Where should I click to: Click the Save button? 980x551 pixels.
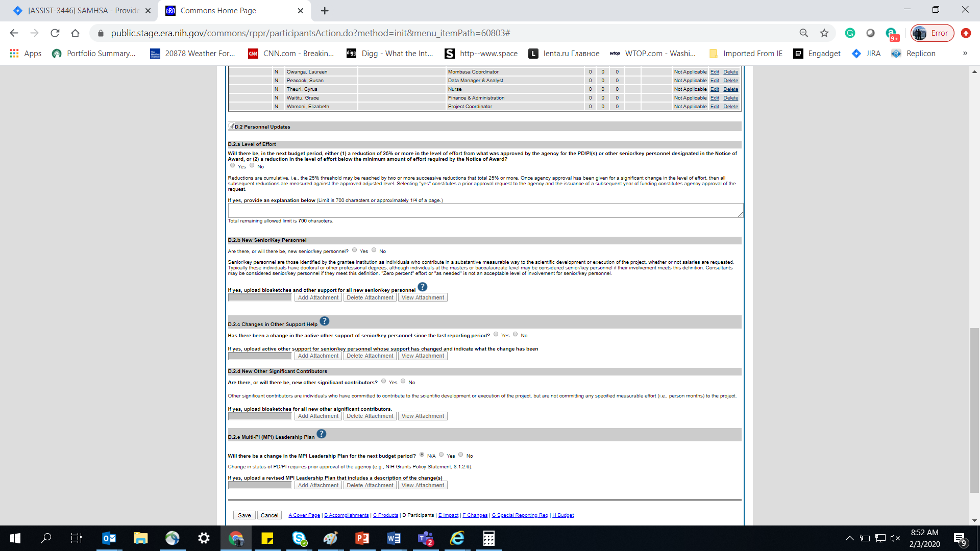[244, 515]
